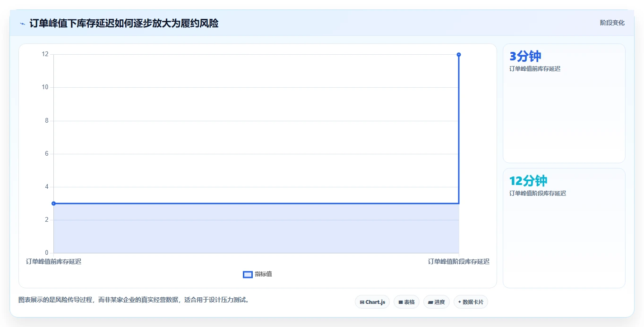Toggle the 指标值 legend swatch
Viewport: 644px width, 327px height.
point(248,275)
